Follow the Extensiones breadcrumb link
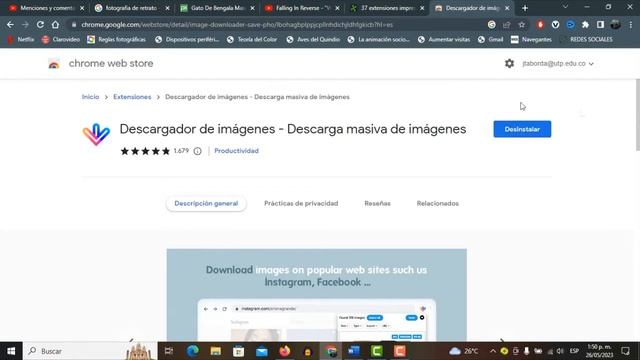 (132, 97)
